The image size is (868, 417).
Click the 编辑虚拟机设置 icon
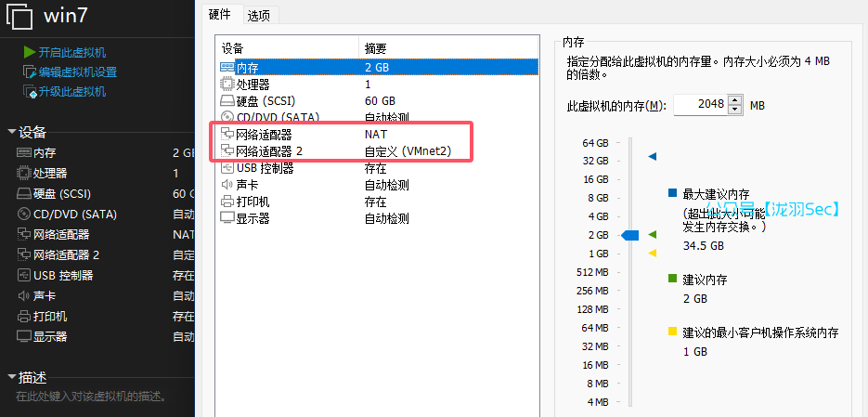tap(30, 72)
